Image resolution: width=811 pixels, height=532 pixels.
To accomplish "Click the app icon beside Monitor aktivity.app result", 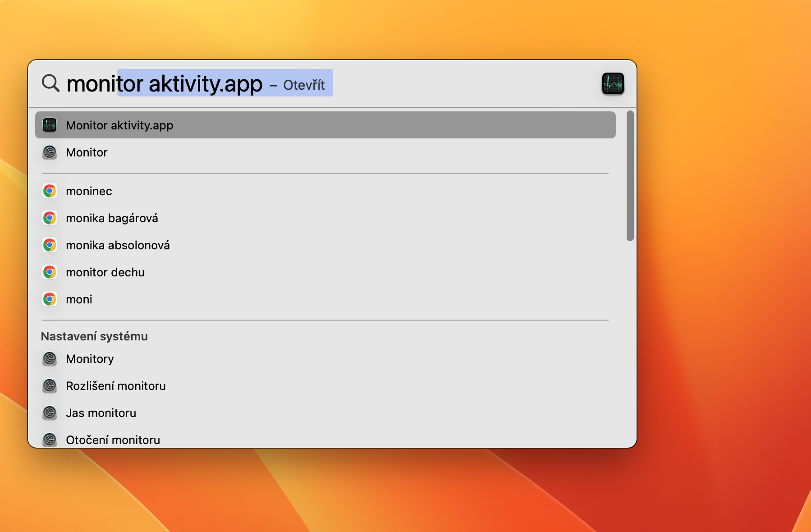I will (x=50, y=125).
